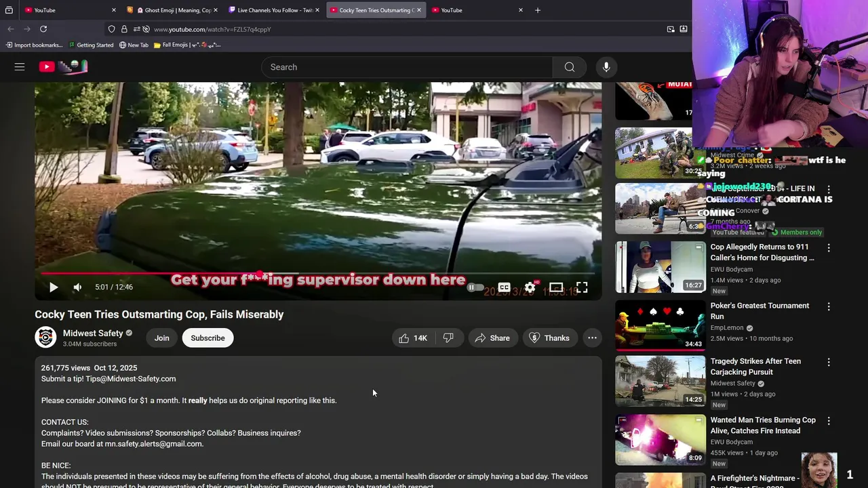
Task: Toggle autoplay switch in player
Action: 475,287
